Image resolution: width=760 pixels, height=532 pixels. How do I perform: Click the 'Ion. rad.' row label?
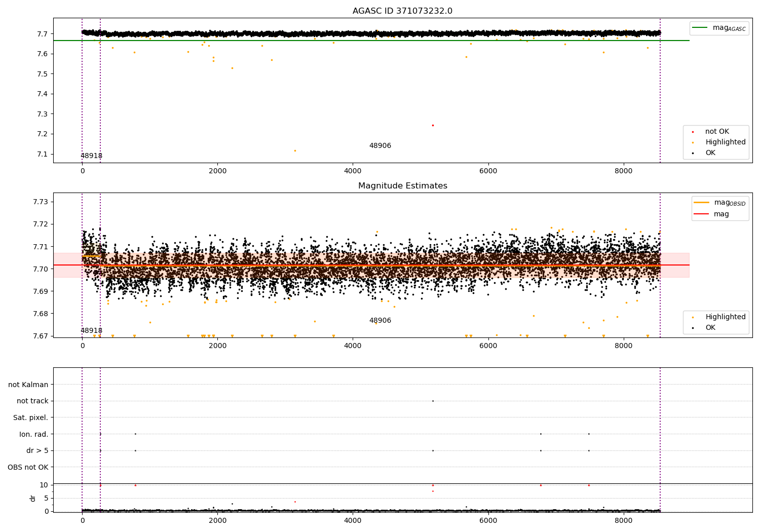(x=34, y=434)
